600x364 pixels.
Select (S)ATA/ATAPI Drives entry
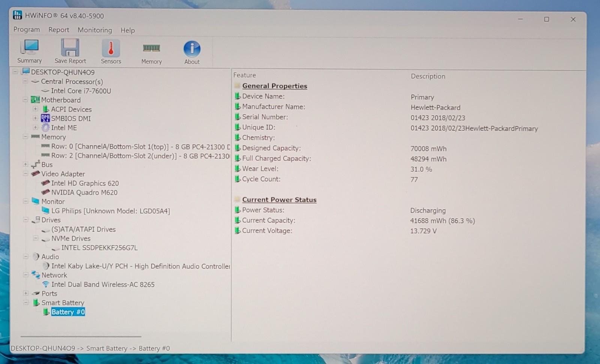(84, 229)
